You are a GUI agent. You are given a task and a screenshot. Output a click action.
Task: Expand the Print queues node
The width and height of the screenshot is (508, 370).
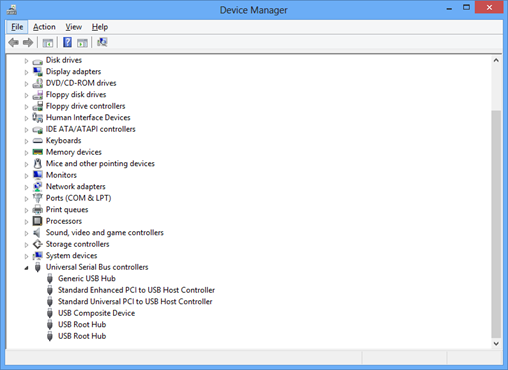coord(26,210)
